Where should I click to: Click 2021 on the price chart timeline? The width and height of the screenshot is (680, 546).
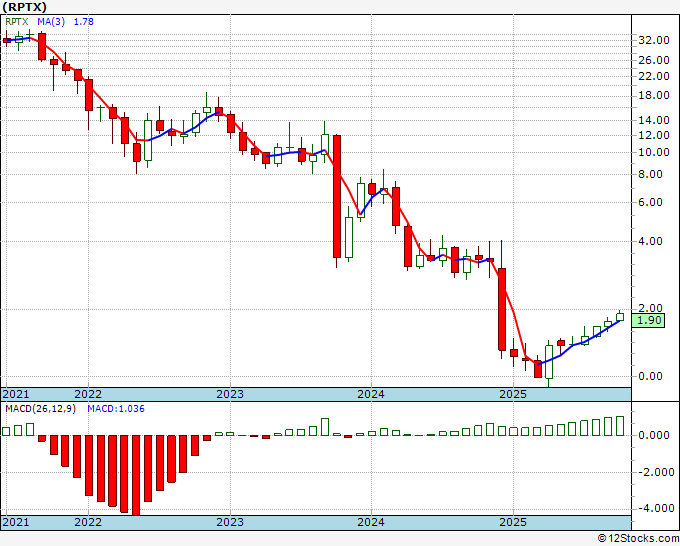point(16,394)
